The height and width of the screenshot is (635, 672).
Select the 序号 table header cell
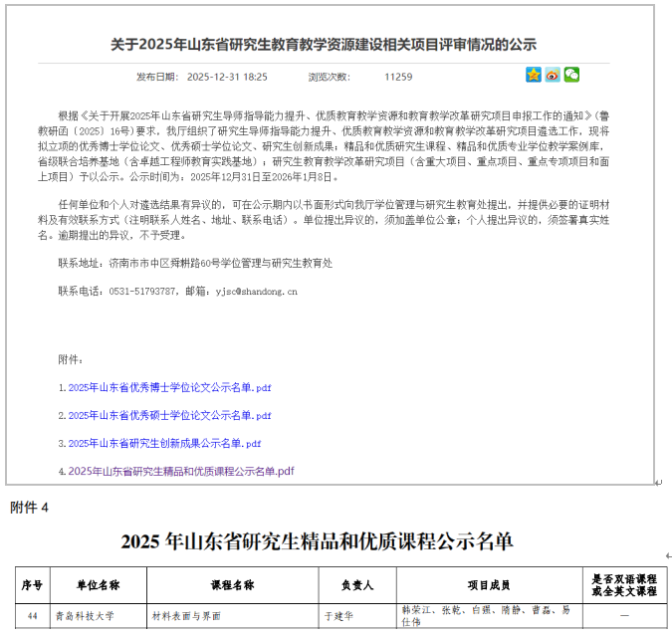pos(32,585)
